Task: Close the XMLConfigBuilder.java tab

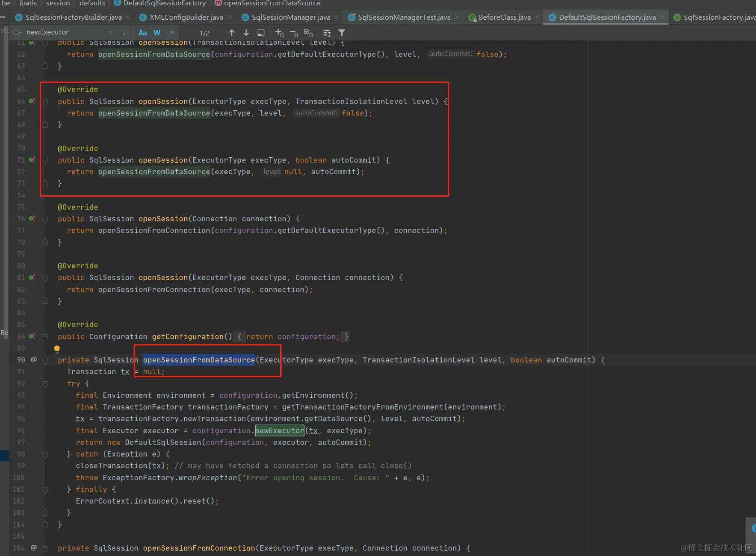Action: click(230, 17)
